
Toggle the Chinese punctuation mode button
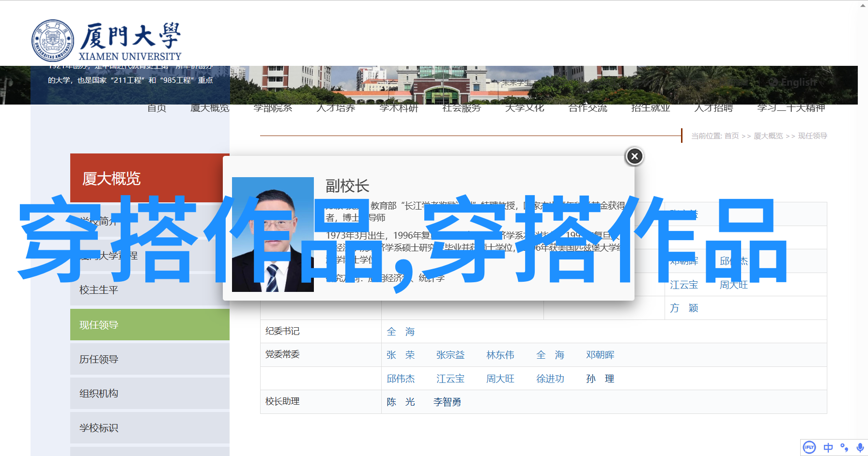pyautogui.click(x=844, y=447)
